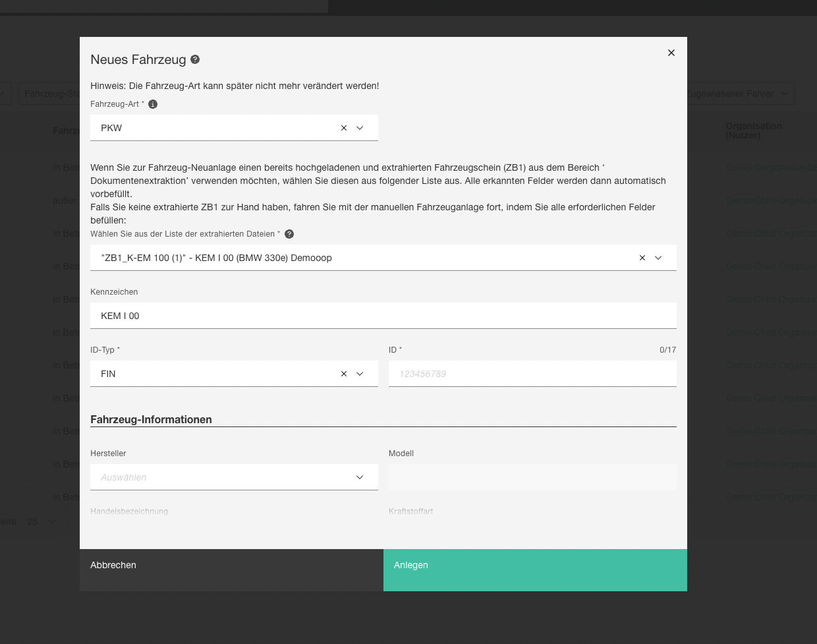Expand the Fahrzeug-Art dropdown chevron
This screenshot has width=817, height=644.
(x=360, y=128)
